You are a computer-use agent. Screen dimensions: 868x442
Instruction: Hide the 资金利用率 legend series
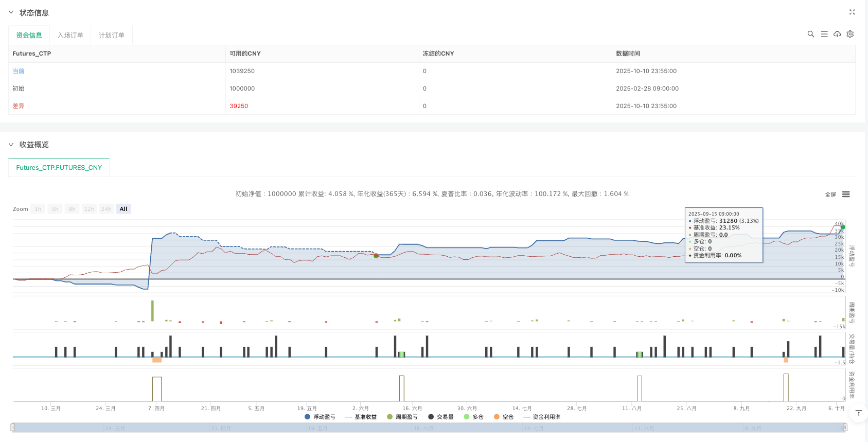coord(542,417)
